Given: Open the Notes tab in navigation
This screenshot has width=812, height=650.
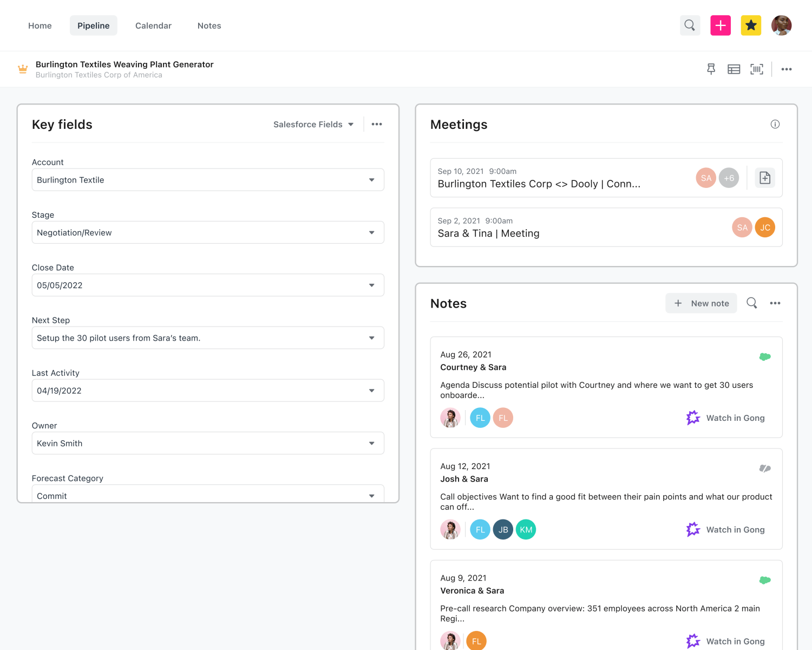Looking at the screenshot, I should coord(209,25).
